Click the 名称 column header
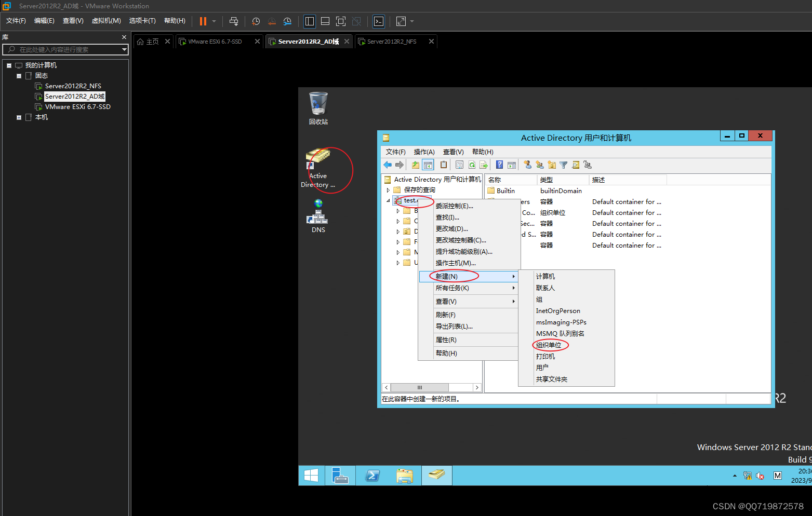Viewport: 812px width, 516px height. pos(511,180)
